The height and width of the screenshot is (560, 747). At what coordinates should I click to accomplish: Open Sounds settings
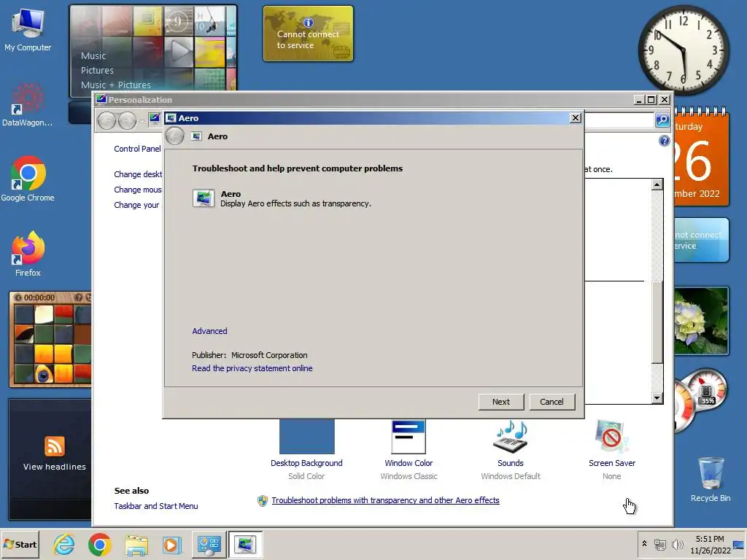coord(510,451)
